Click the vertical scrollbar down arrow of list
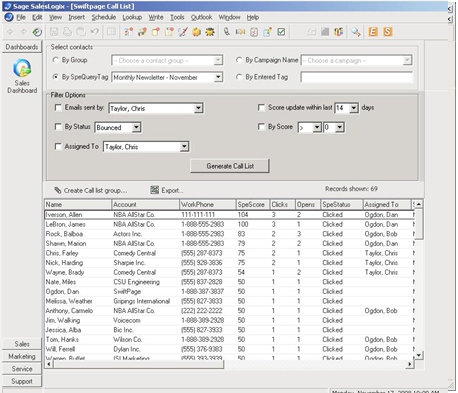Screen dimensions: 458x393 (x=419, y=355)
